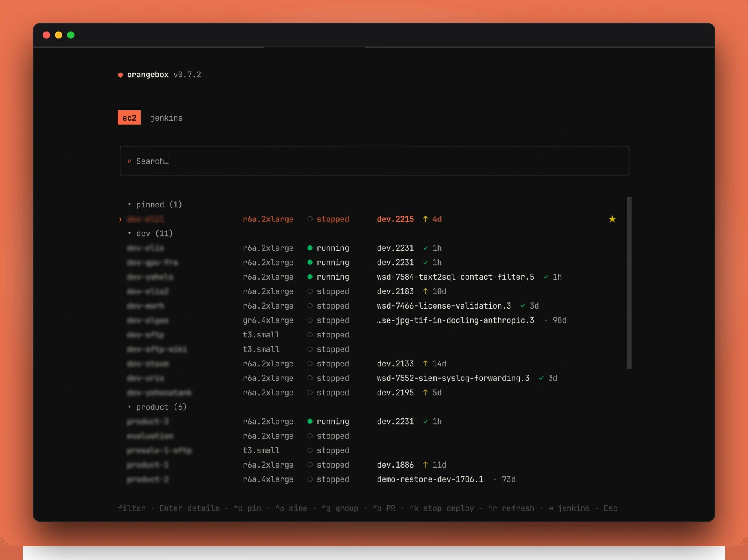Click the r6a.4xlarge instance type
This screenshot has width=748, height=560.
coord(268,479)
